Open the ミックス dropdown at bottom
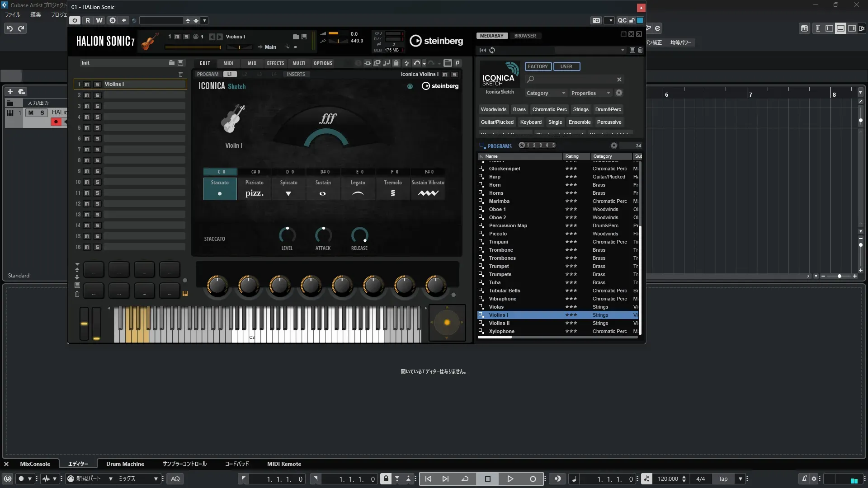 pyautogui.click(x=138, y=479)
